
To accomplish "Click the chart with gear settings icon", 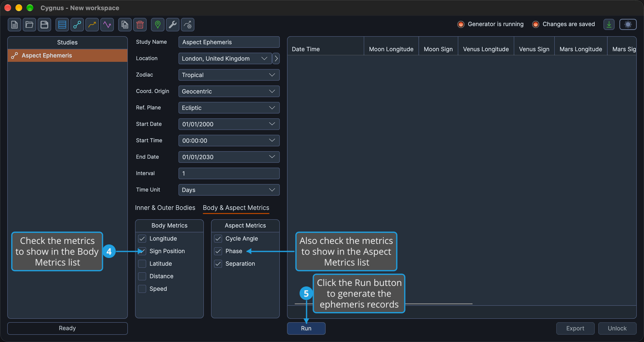I will (188, 25).
